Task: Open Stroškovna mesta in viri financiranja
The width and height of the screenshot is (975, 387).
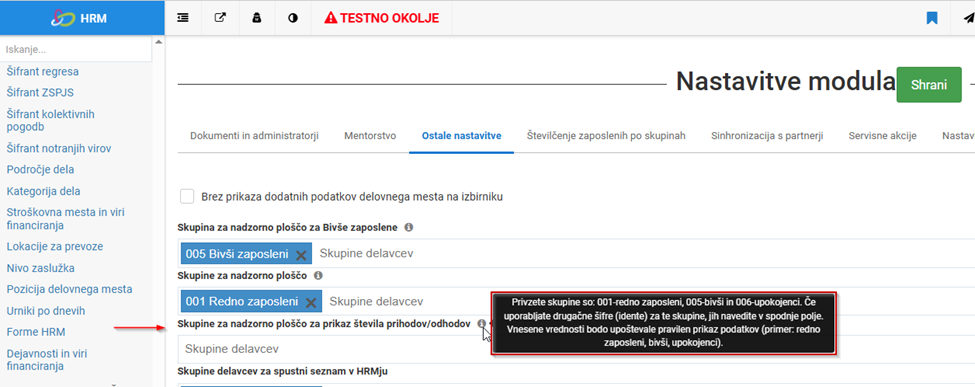Action: click(x=66, y=218)
